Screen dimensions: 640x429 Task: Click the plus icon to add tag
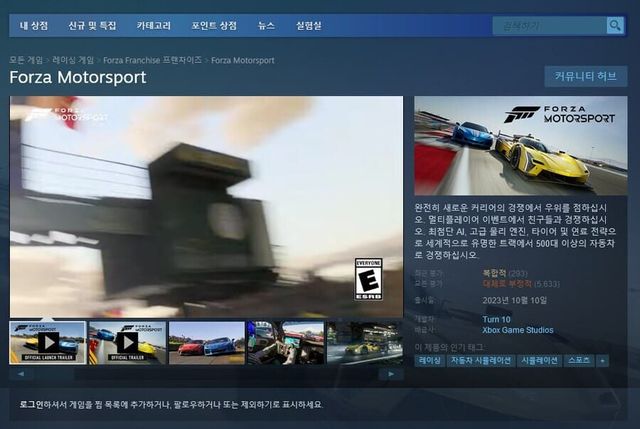tap(602, 360)
